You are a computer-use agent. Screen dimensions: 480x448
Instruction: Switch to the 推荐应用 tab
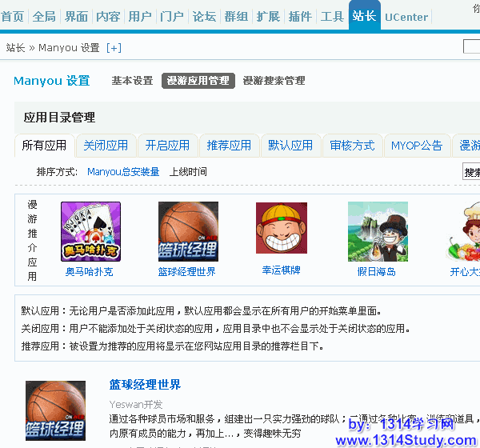pyautogui.click(x=229, y=146)
